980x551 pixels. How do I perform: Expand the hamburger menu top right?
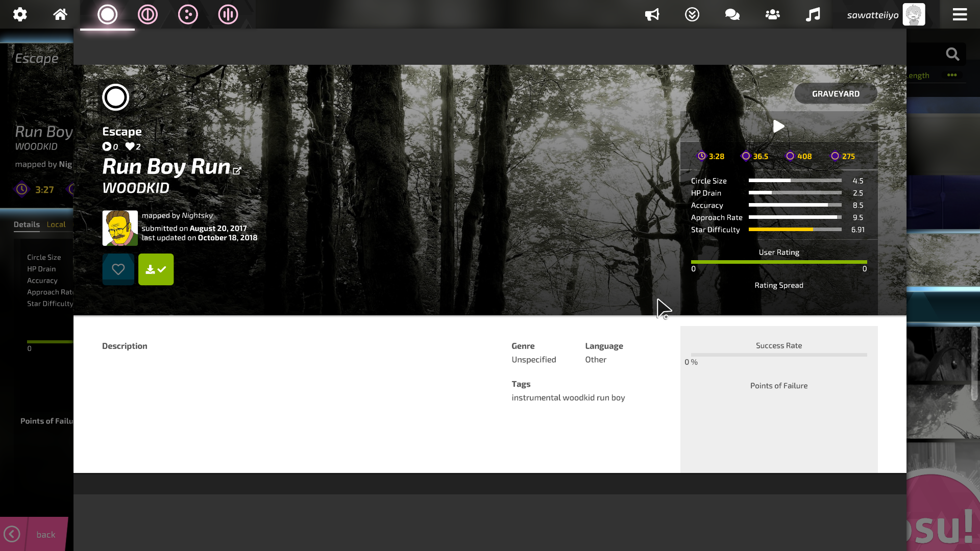tap(960, 14)
